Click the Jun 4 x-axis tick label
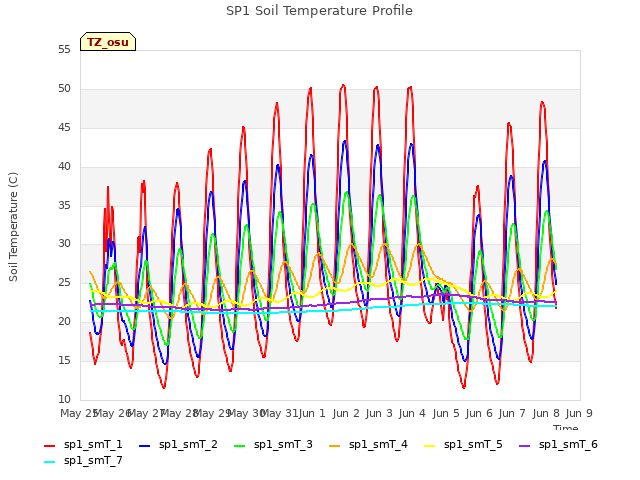The width and height of the screenshot is (640, 480). [x=412, y=413]
